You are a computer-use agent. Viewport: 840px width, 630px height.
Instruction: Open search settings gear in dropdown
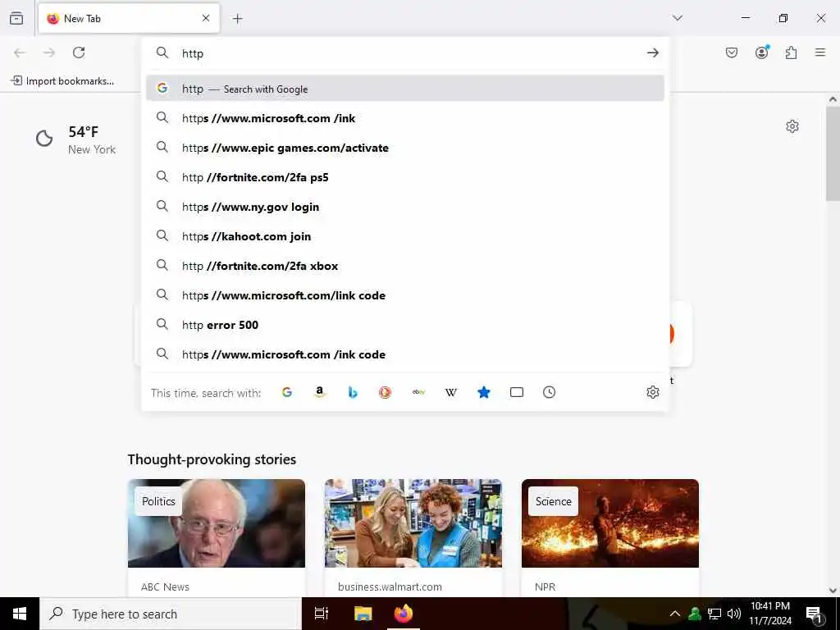[x=652, y=392]
